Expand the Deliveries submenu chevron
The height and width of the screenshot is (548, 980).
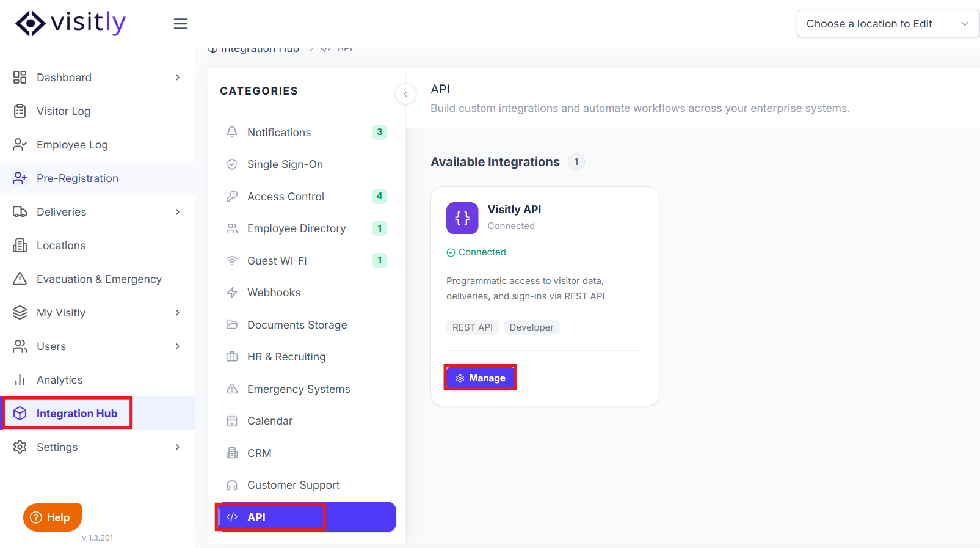click(178, 212)
